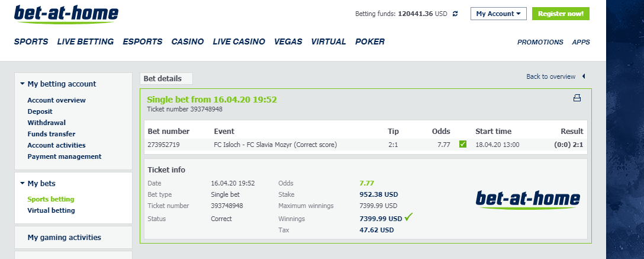Open the SPORTS menu
The width and height of the screenshot is (644, 259).
pyautogui.click(x=31, y=41)
